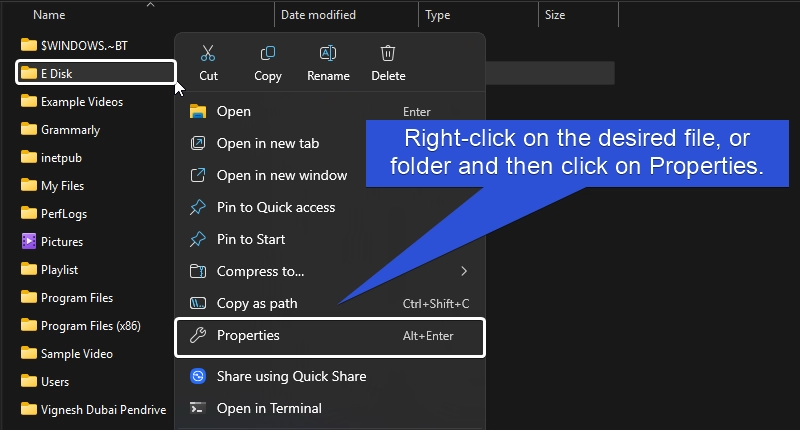Screen dimensions: 800x430
Task: Select the Users folder name
Action: tap(55, 381)
